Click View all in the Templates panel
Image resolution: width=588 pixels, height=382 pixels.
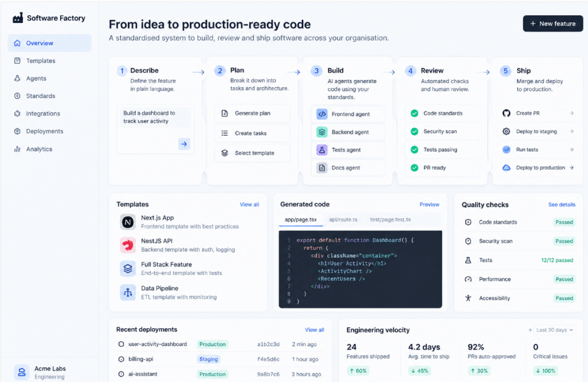coord(249,205)
